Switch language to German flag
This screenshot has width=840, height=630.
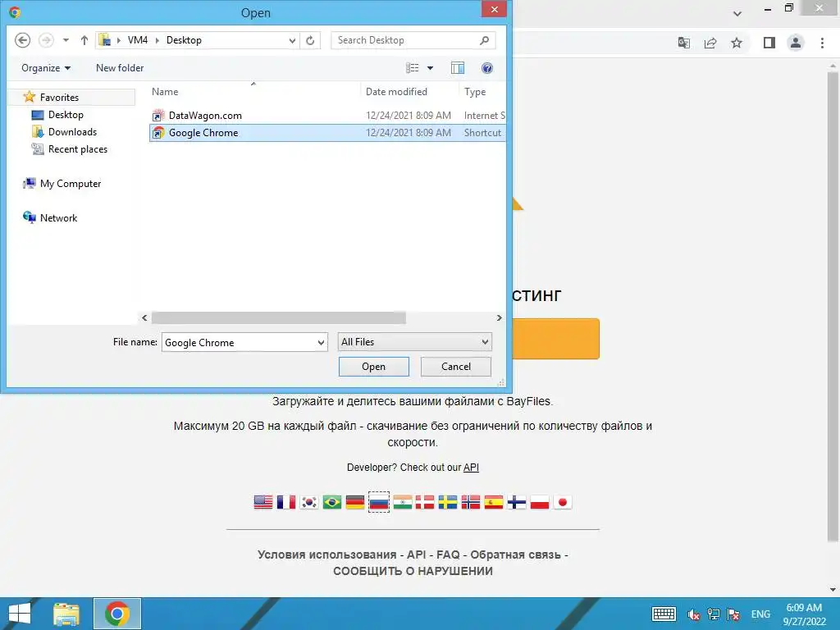click(355, 502)
